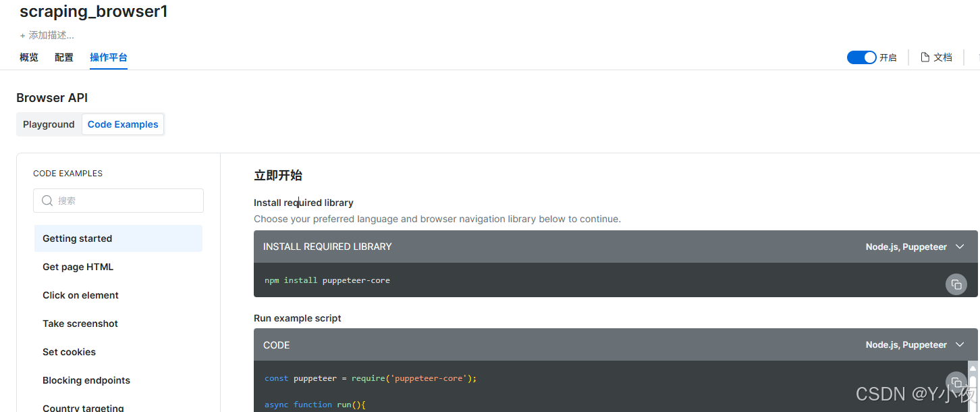Switch to the 概览 tab
Screen dimensions: 980x412
[x=29, y=57]
